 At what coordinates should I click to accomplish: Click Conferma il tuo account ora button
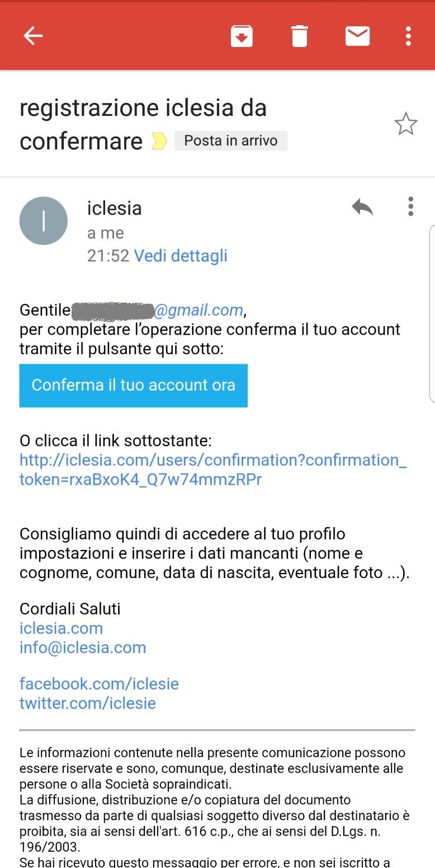point(134,385)
